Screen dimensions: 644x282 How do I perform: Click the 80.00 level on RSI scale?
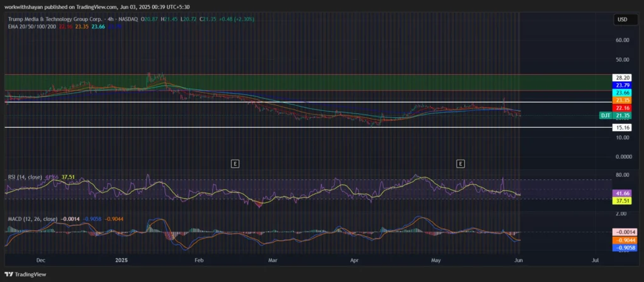622,175
